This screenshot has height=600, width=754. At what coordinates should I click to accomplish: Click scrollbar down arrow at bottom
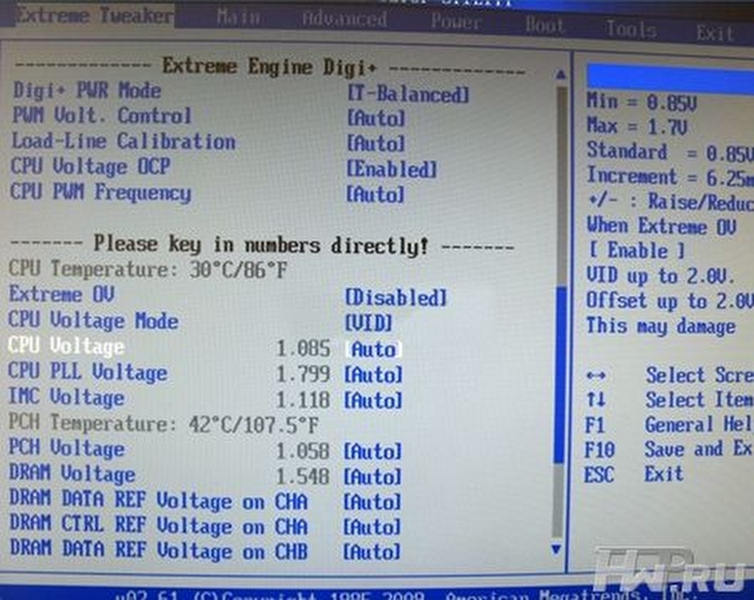point(557,550)
